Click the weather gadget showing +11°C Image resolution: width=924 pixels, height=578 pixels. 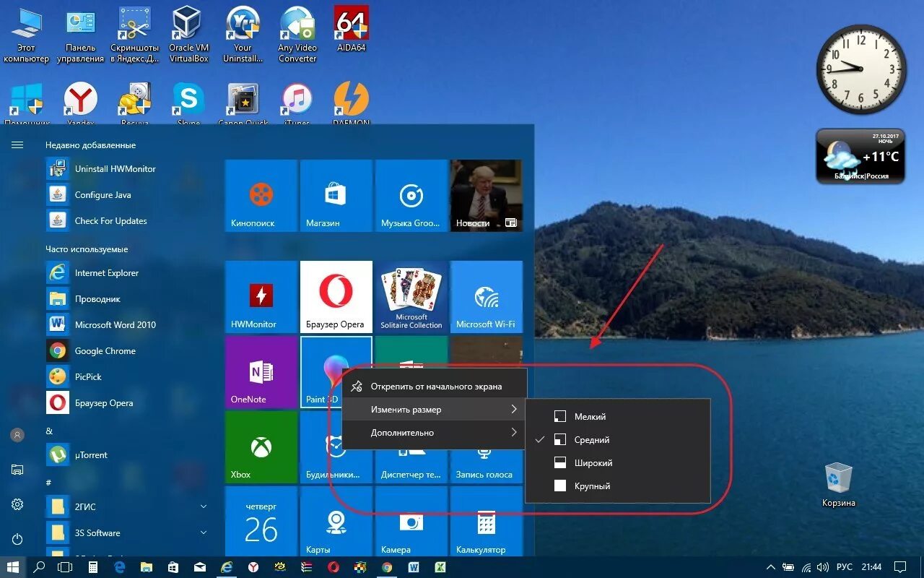(860, 157)
